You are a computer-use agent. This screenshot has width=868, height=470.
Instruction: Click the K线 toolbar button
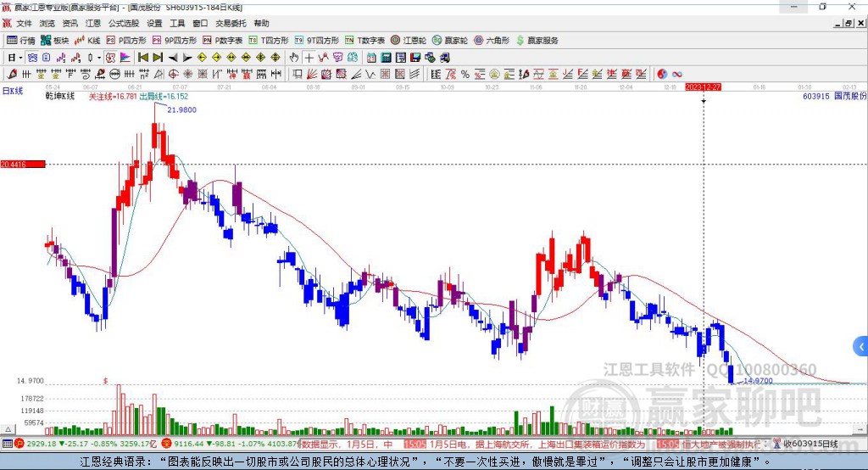[87, 41]
